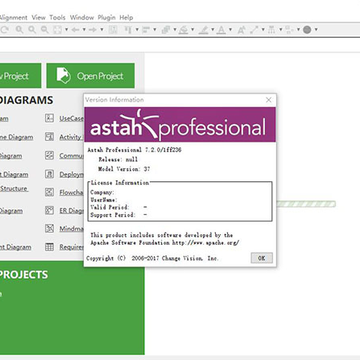Click the 'UserName:' license line
Screen dimensions: 360x360
click(x=104, y=200)
